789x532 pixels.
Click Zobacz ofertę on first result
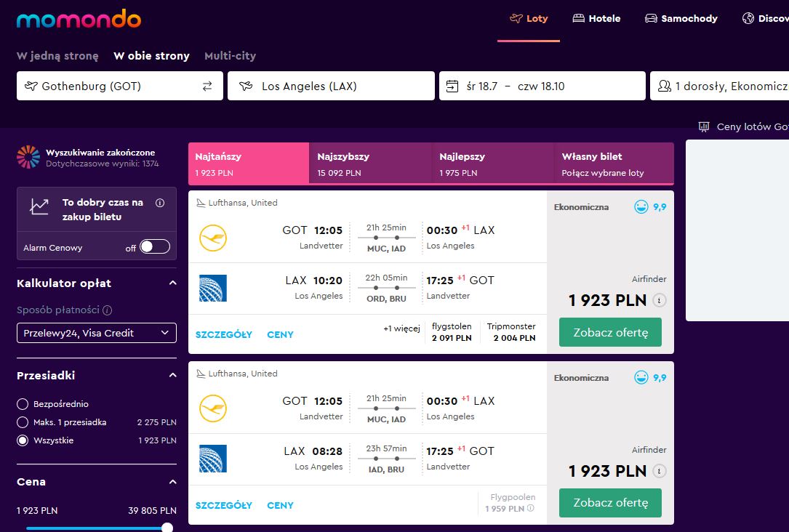tap(610, 332)
